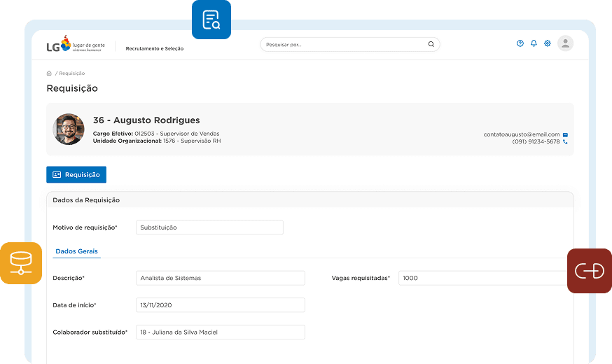Viewport: 612px width, 364px height.
Task: Open the Motivo de requisição dropdown
Action: point(209,227)
